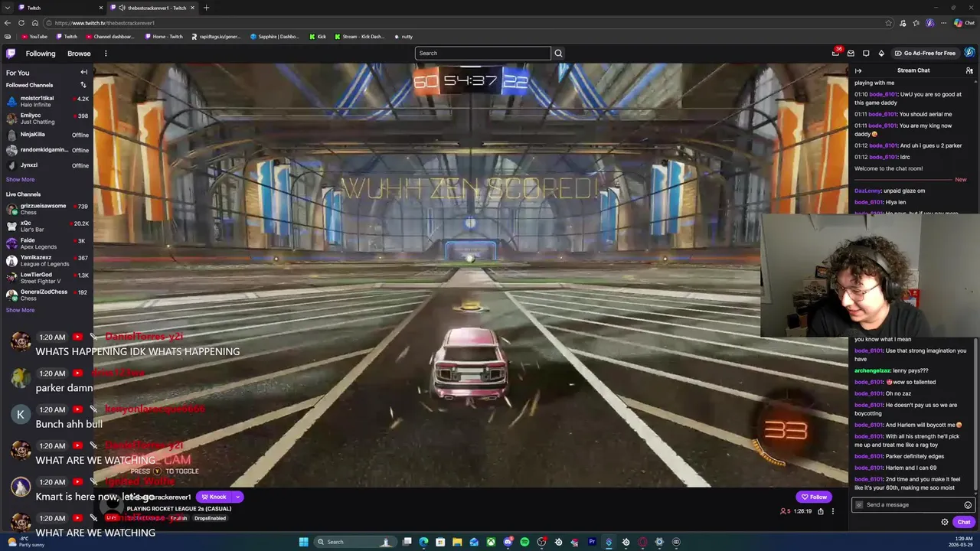Open the chat community users icon

click(969, 70)
